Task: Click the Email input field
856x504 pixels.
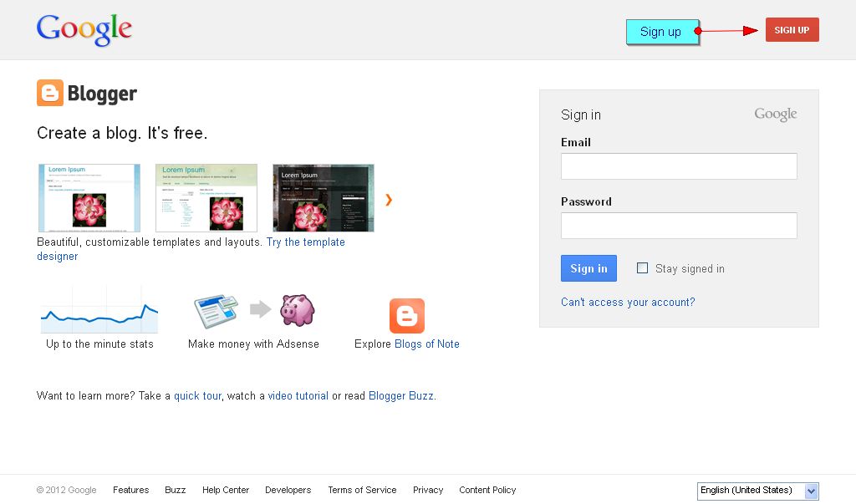Action: [678, 166]
